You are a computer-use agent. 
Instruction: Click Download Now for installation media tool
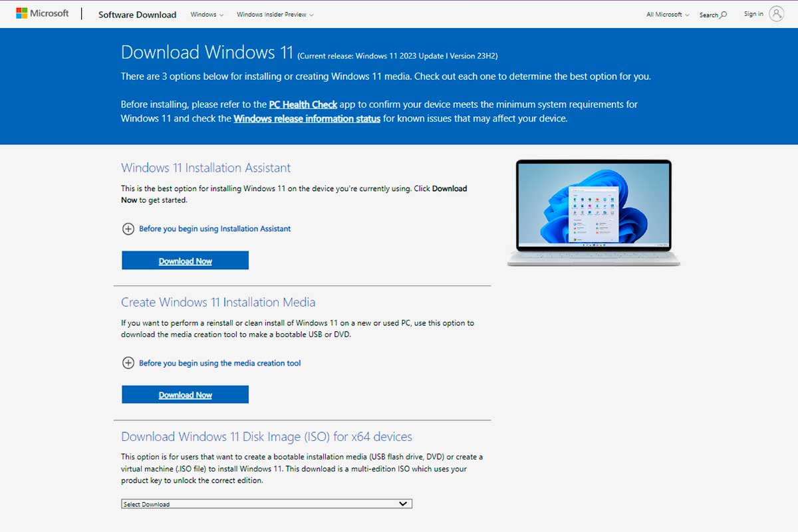point(185,394)
